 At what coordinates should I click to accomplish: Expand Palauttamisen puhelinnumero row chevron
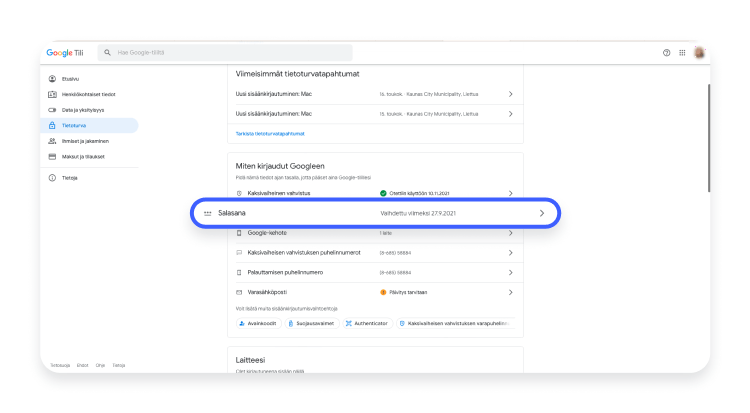click(510, 272)
